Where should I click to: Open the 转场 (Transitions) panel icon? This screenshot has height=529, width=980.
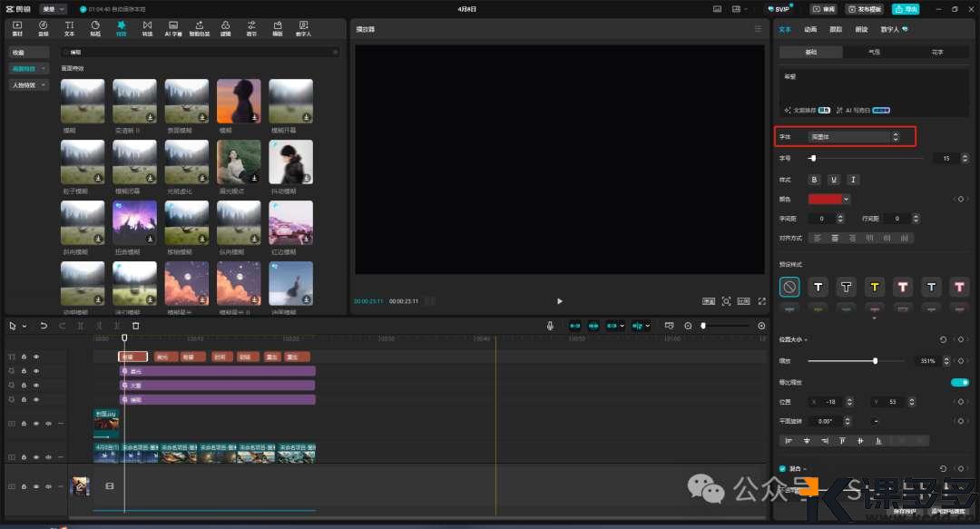click(x=147, y=27)
